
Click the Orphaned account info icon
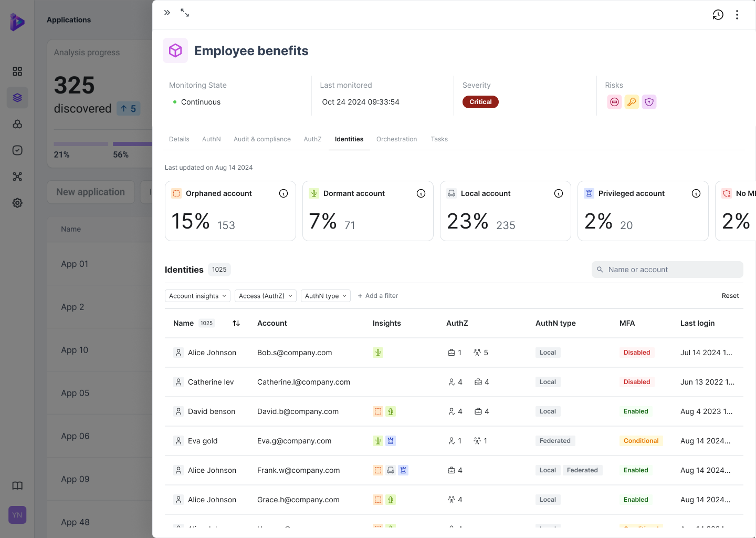[283, 193]
